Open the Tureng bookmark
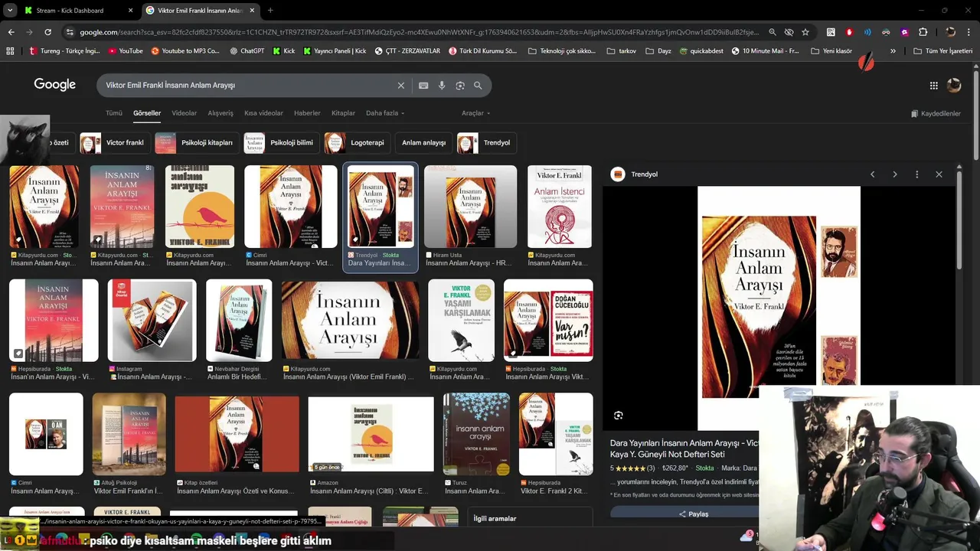980x551 pixels. 64,51
